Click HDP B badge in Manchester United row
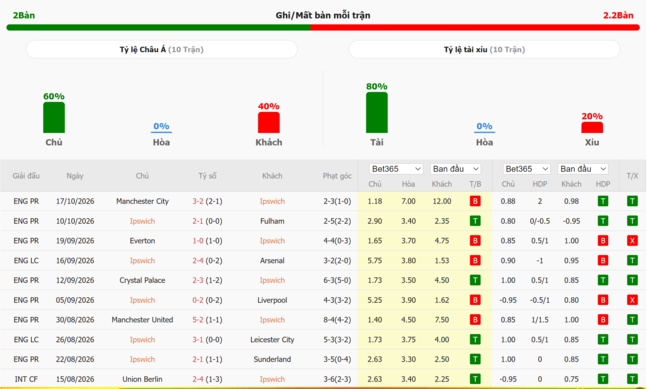Image resolution: width=650 pixels, height=389 pixels. tap(603, 320)
